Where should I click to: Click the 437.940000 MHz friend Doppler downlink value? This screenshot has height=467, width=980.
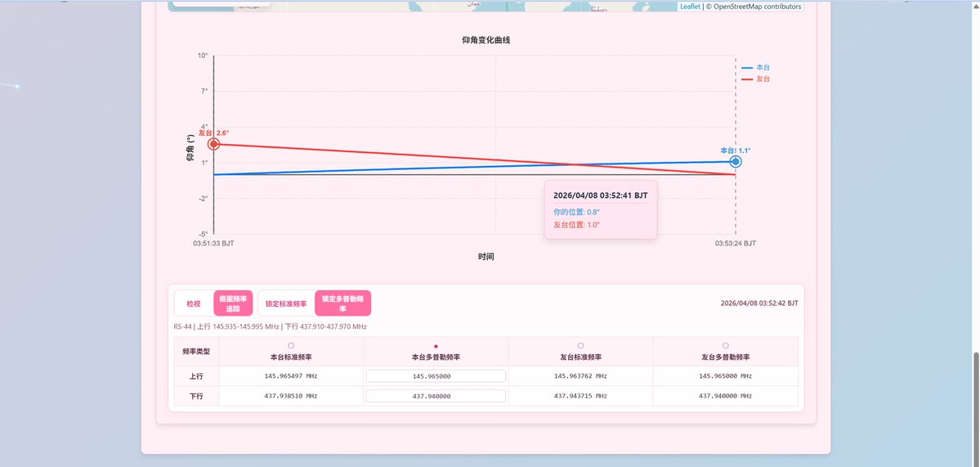725,396
